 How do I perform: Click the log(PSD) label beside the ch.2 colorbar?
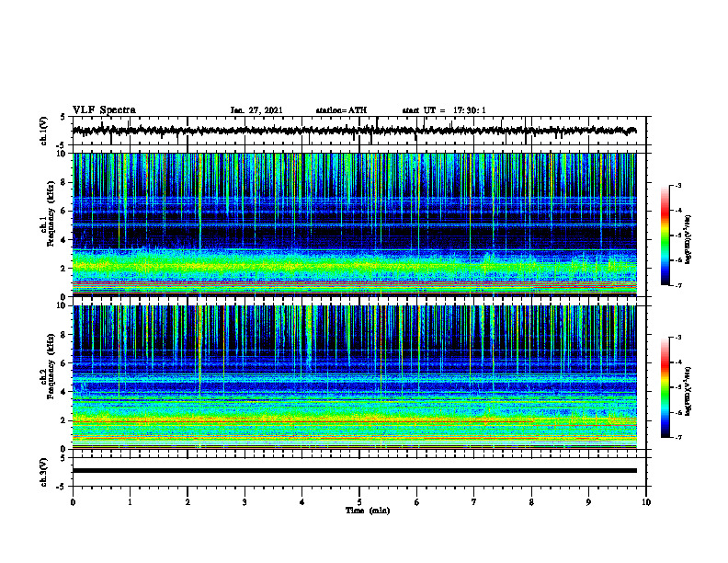(x=688, y=391)
